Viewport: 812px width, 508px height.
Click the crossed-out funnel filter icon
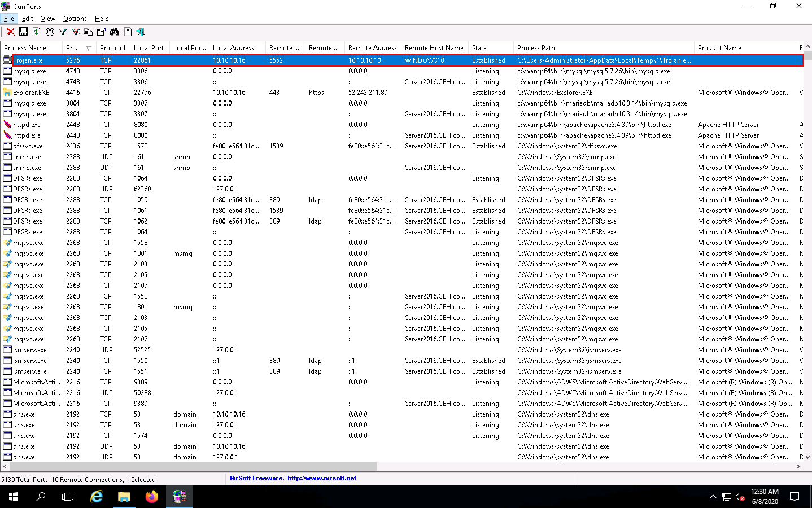click(x=76, y=32)
